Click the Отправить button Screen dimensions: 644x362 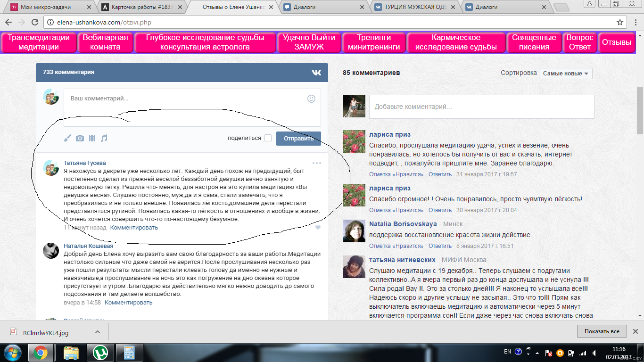[x=298, y=138]
